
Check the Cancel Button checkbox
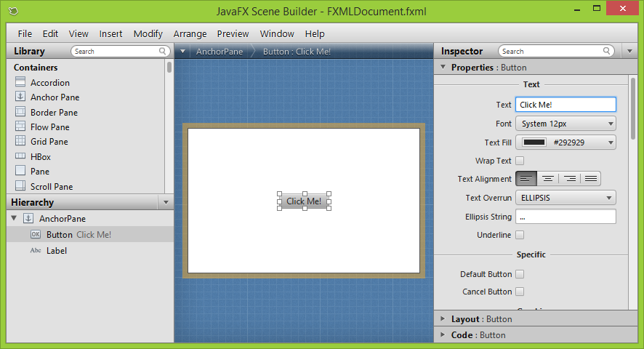click(520, 292)
